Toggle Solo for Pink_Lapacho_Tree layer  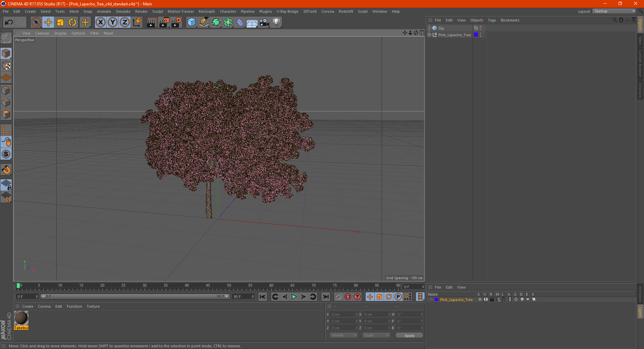480,300
